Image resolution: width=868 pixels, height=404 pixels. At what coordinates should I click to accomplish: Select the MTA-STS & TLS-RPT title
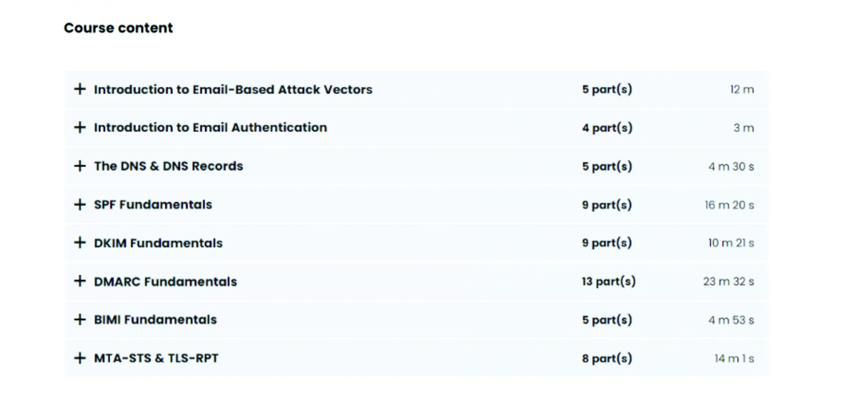(x=156, y=358)
